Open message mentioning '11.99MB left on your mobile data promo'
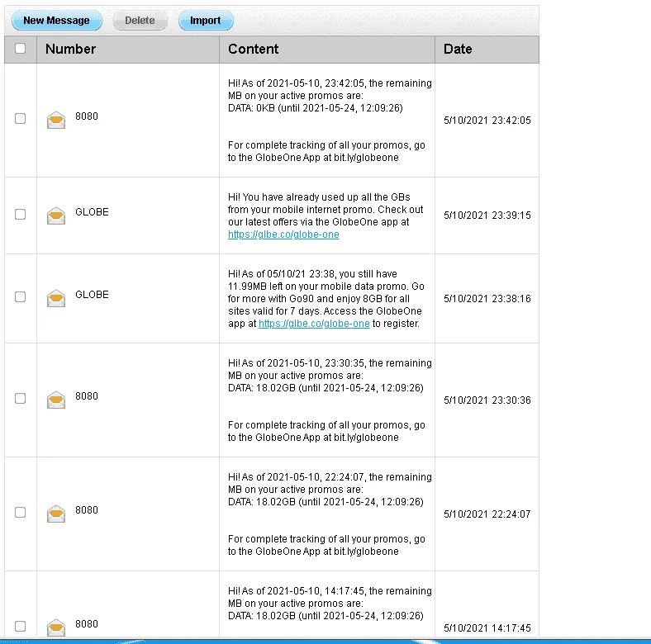Image resolution: width=651 pixels, height=644 pixels. pyautogui.click(x=326, y=299)
